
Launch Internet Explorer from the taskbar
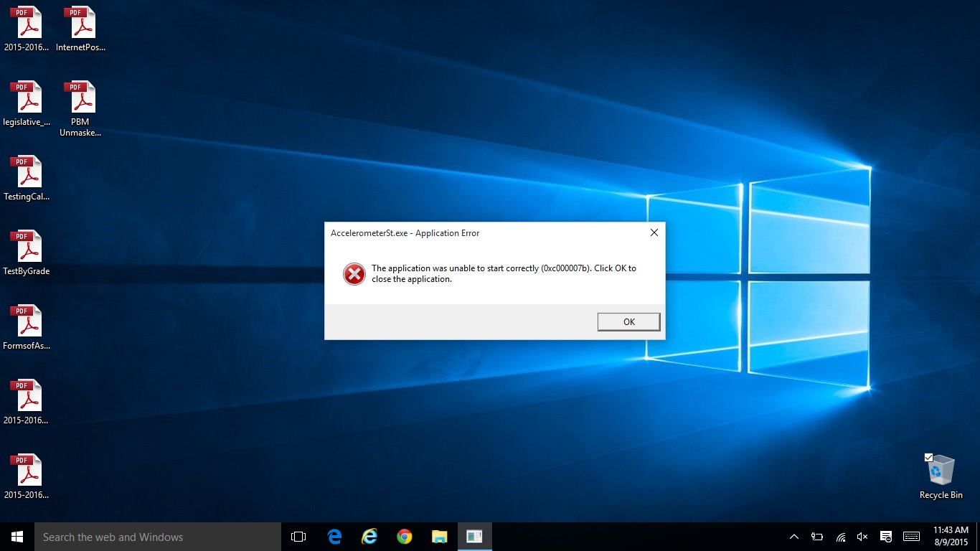click(x=369, y=537)
